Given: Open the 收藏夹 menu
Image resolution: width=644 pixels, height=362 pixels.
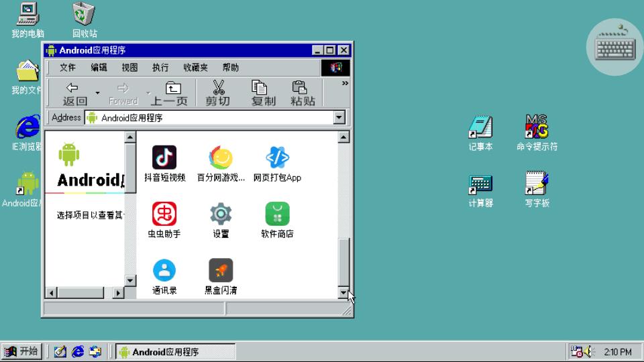Looking at the screenshot, I should tap(195, 68).
